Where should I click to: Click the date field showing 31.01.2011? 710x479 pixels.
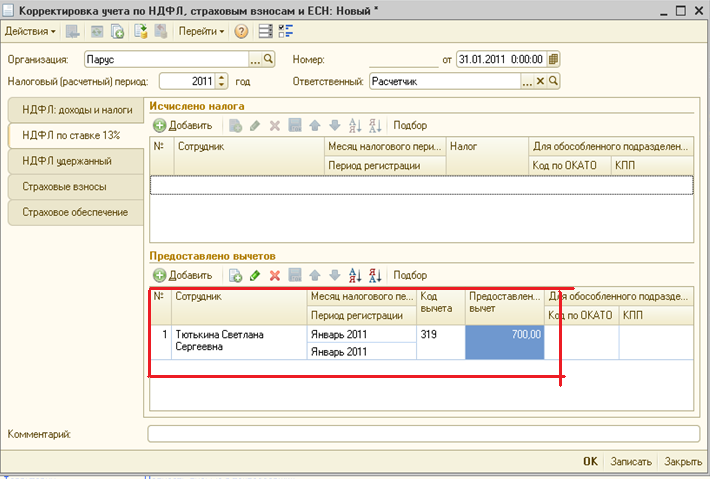[501, 59]
